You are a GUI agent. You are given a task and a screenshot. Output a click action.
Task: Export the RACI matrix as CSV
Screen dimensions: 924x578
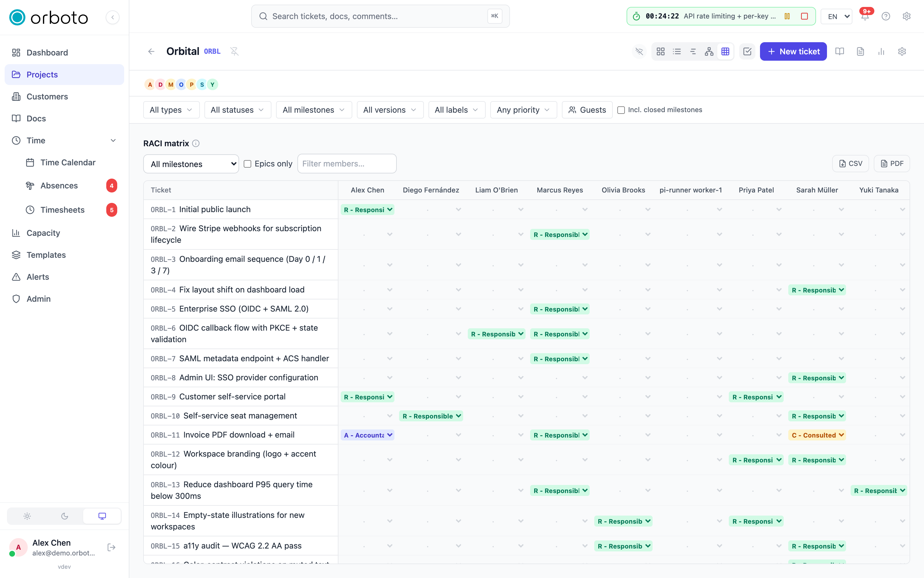pos(850,164)
